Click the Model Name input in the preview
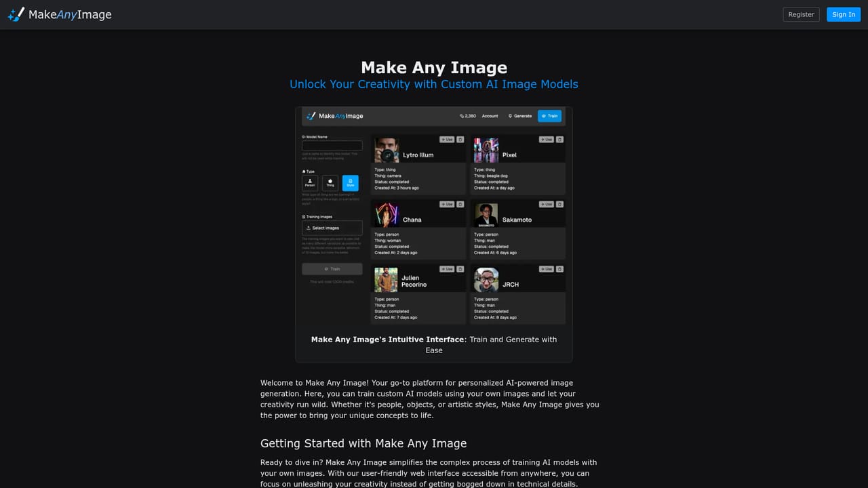The width and height of the screenshot is (868, 488). [x=332, y=145]
